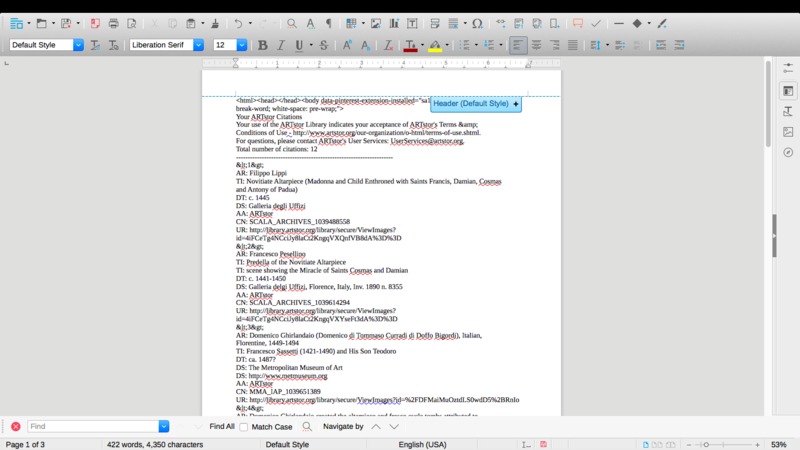
Task: Toggle Underline formatting
Action: point(299,45)
